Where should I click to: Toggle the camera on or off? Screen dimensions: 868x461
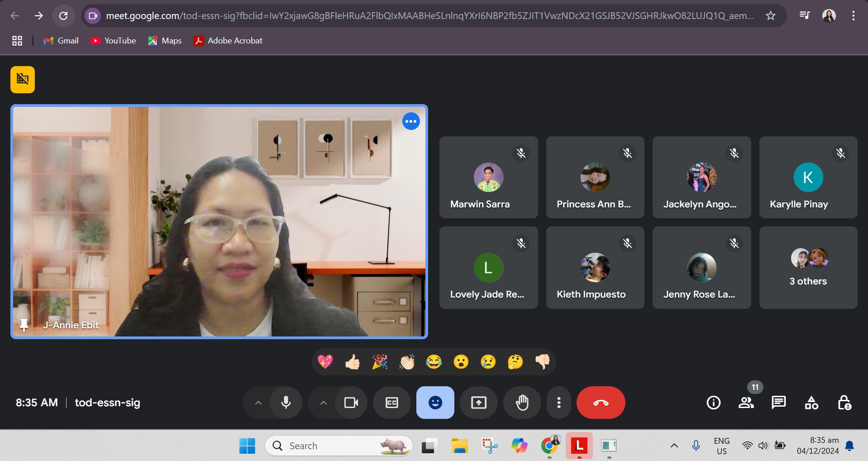point(351,403)
